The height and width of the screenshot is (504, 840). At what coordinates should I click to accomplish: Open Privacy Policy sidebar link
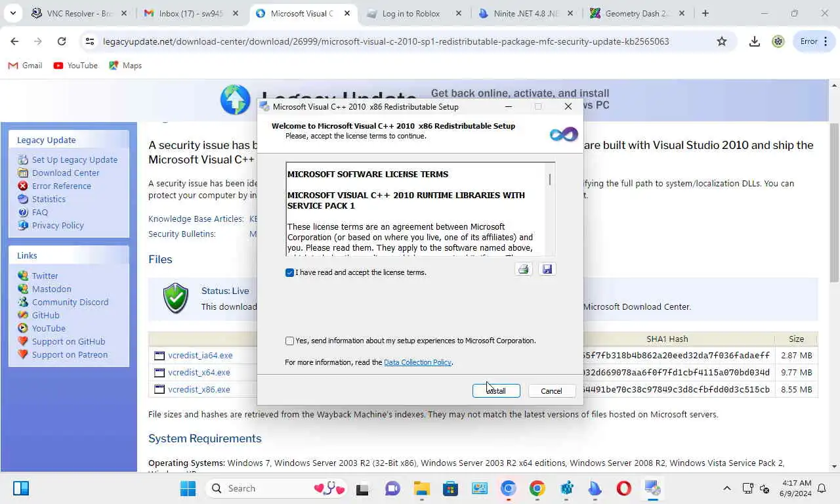point(58,225)
